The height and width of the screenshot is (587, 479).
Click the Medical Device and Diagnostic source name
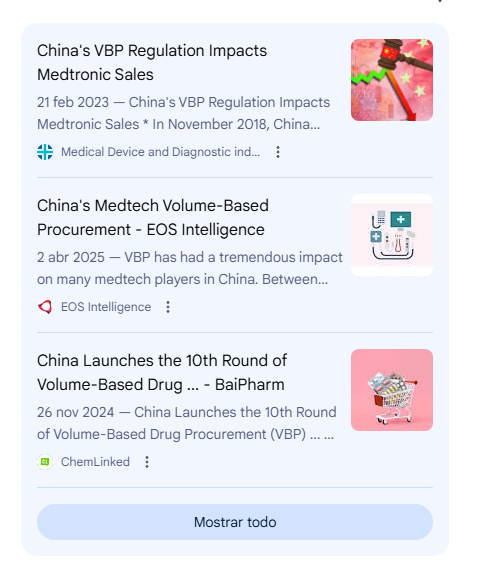click(x=161, y=152)
